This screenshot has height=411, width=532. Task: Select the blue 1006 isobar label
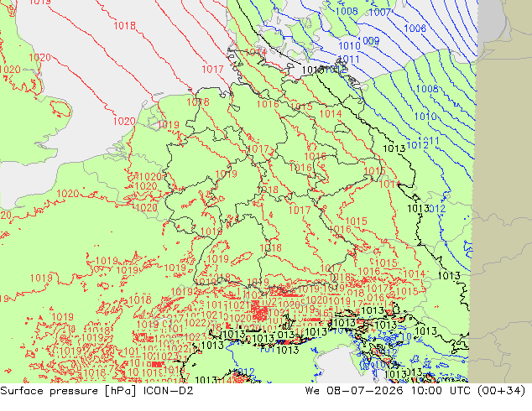(415, 29)
